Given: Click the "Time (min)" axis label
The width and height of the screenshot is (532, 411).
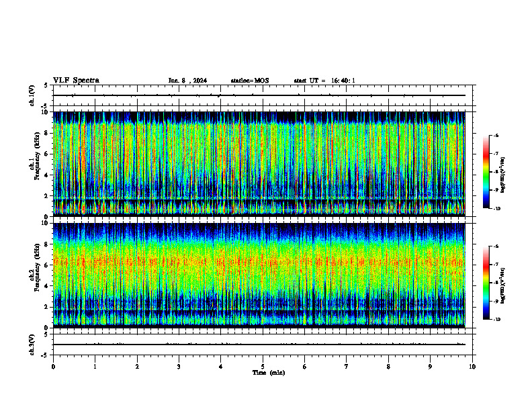Looking at the screenshot, I should point(269,373).
